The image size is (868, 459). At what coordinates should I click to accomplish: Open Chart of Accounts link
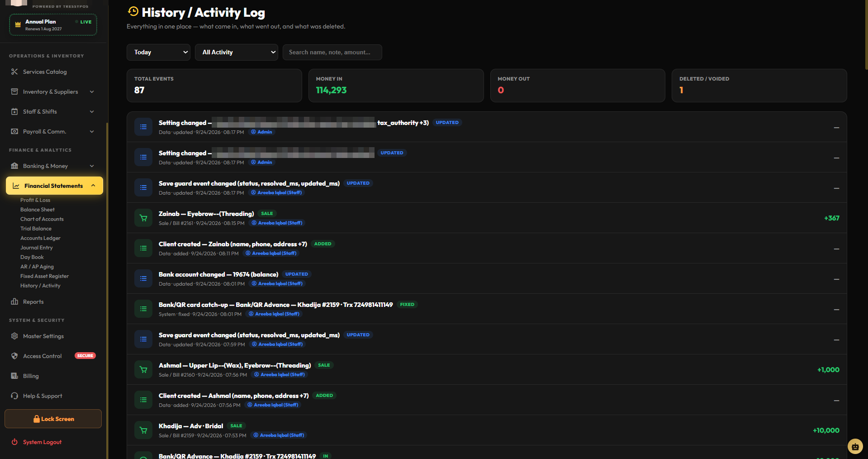click(x=42, y=219)
